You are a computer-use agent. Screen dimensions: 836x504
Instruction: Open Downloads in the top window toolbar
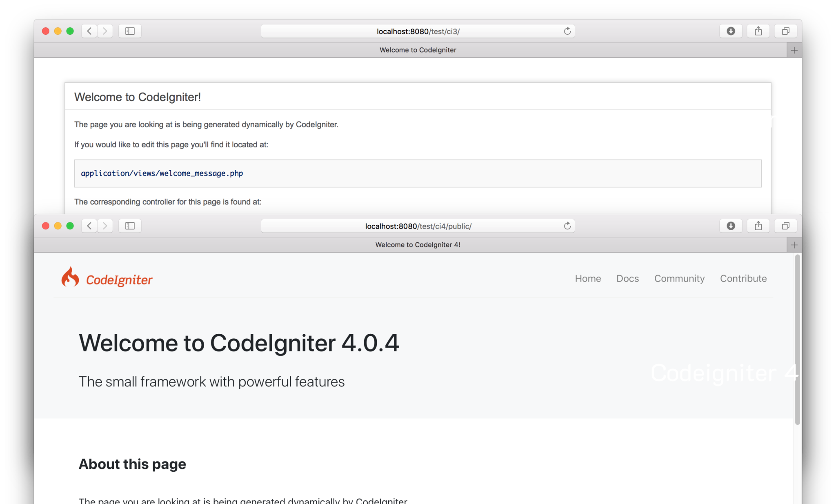[x=731, y=31]
